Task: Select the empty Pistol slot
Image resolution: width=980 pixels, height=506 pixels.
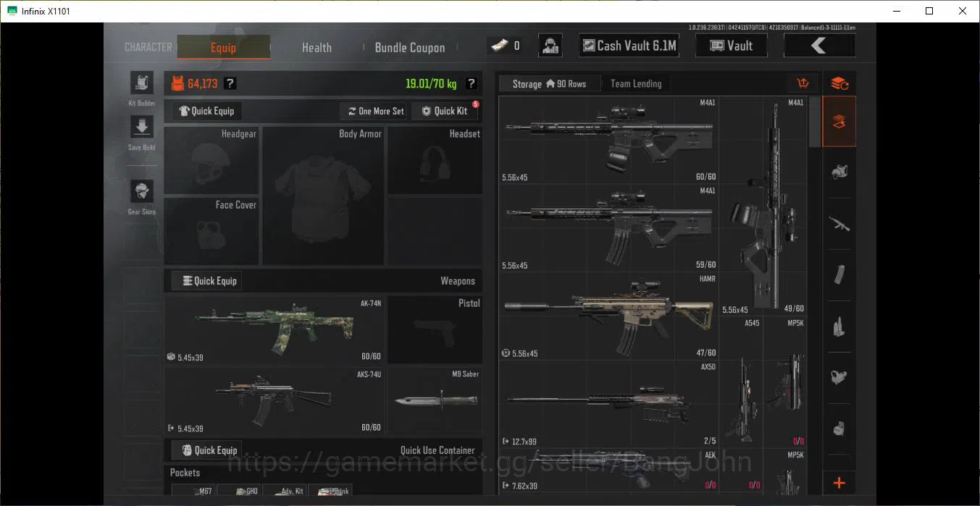Action: coord(435,329)
